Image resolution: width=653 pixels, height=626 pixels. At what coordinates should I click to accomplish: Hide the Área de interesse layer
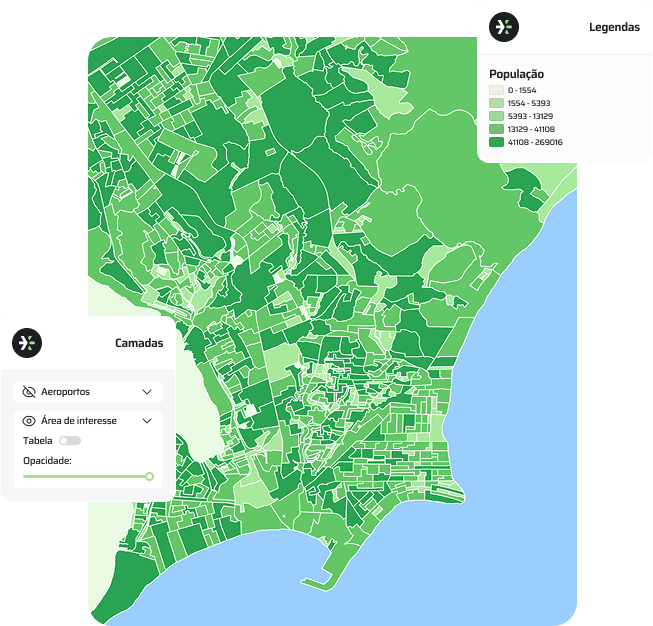click(x=29, y=421)
